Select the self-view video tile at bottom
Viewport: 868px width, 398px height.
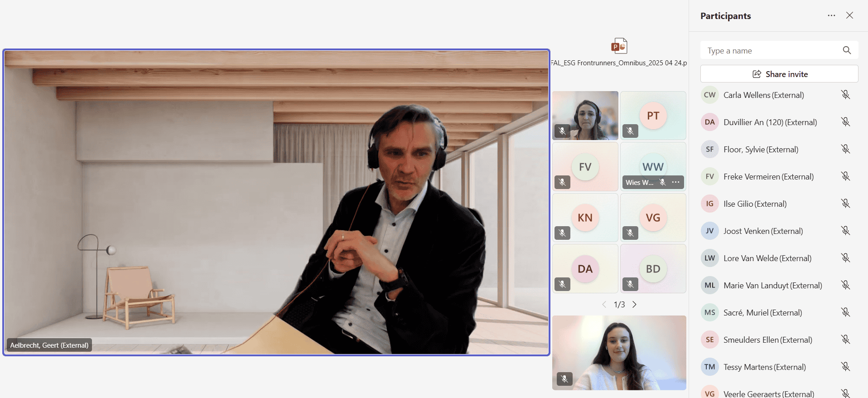click(x=619, y=353)
